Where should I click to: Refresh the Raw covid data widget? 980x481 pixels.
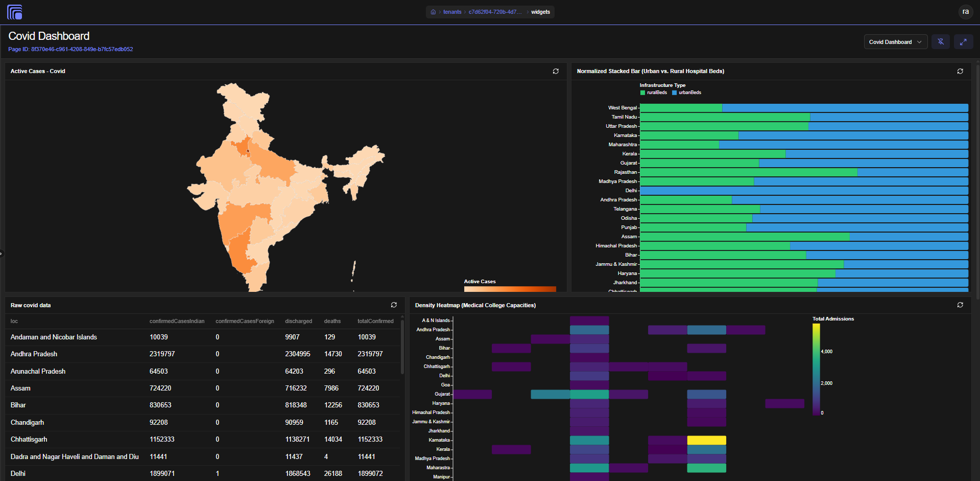pos(394,305)
